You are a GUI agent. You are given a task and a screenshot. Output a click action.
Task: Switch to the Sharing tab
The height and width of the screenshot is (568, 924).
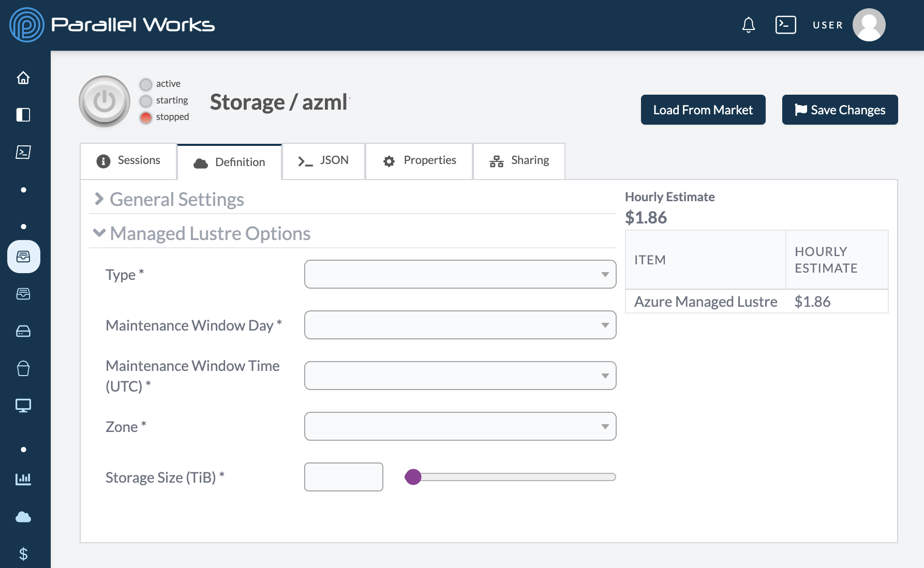point(519,161)
